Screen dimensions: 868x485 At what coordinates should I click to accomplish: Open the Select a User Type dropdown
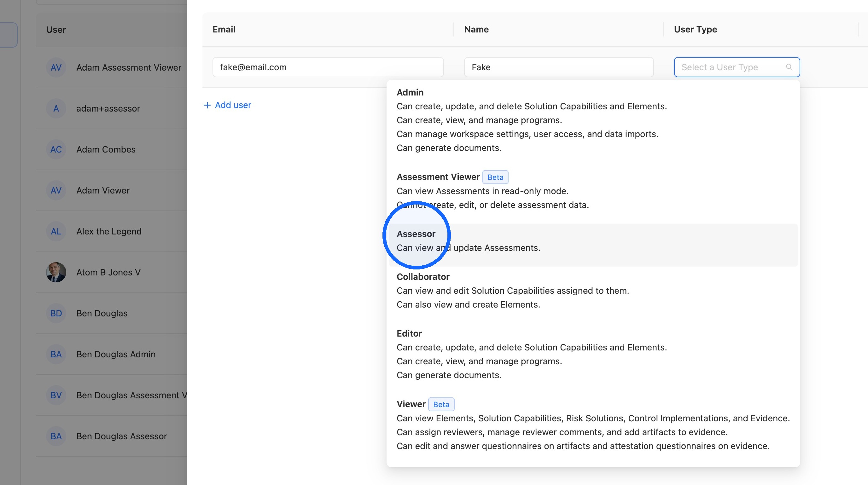(x=737, y=67)
